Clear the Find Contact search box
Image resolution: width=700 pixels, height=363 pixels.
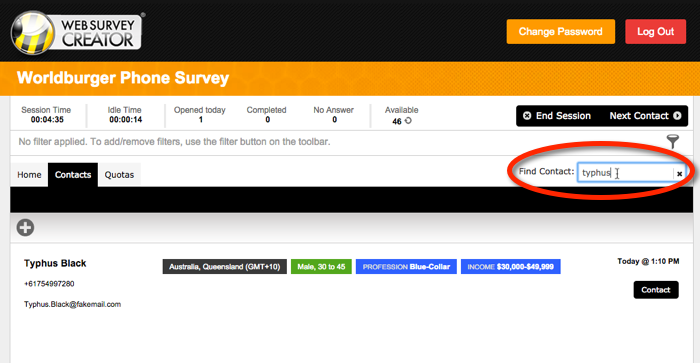[679, 174]
